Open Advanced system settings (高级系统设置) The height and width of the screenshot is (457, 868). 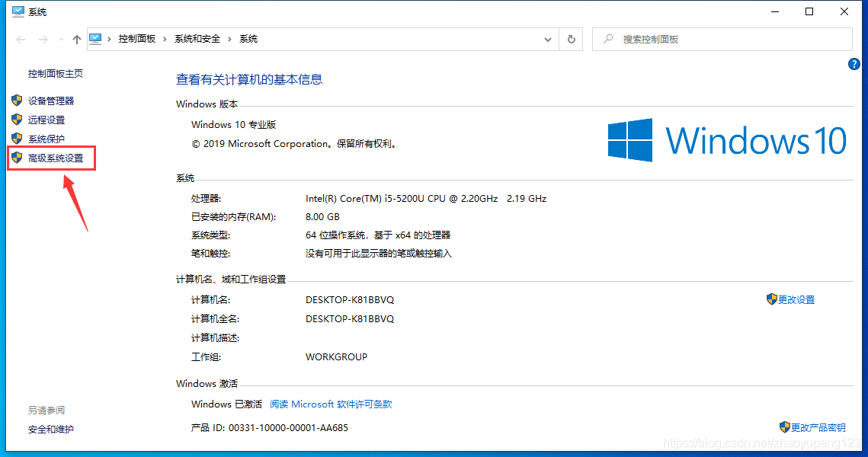[56, 158]
